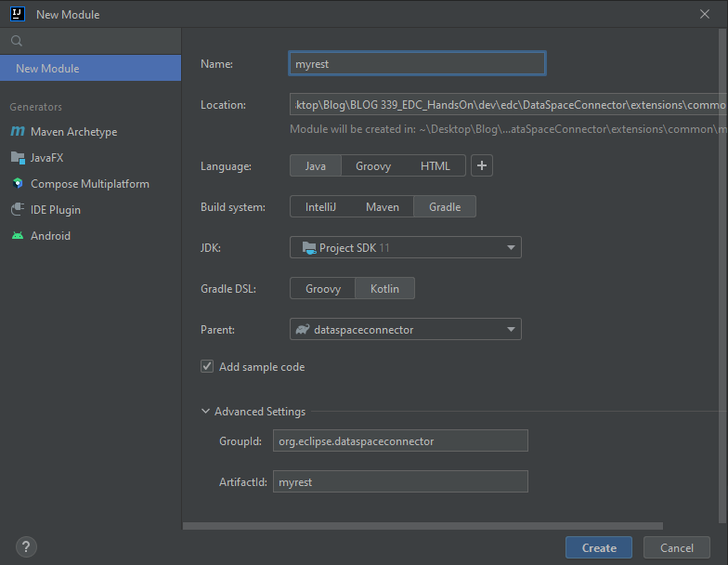Click the ArtifactId input field
This screenshot has height=565, width=728.
pos(400,481)
